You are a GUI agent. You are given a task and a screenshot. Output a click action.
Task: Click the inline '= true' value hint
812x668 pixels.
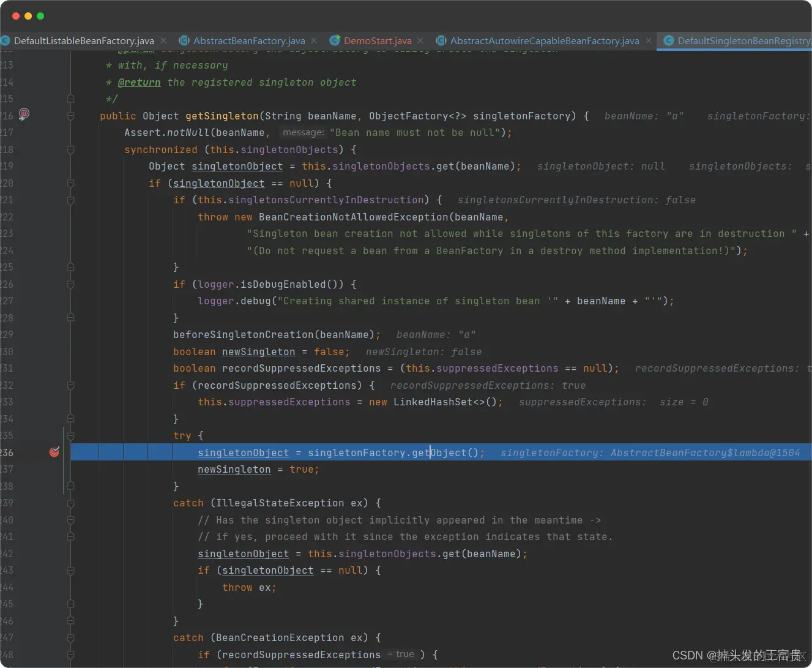pyautogui.click(x=401, y=654)
